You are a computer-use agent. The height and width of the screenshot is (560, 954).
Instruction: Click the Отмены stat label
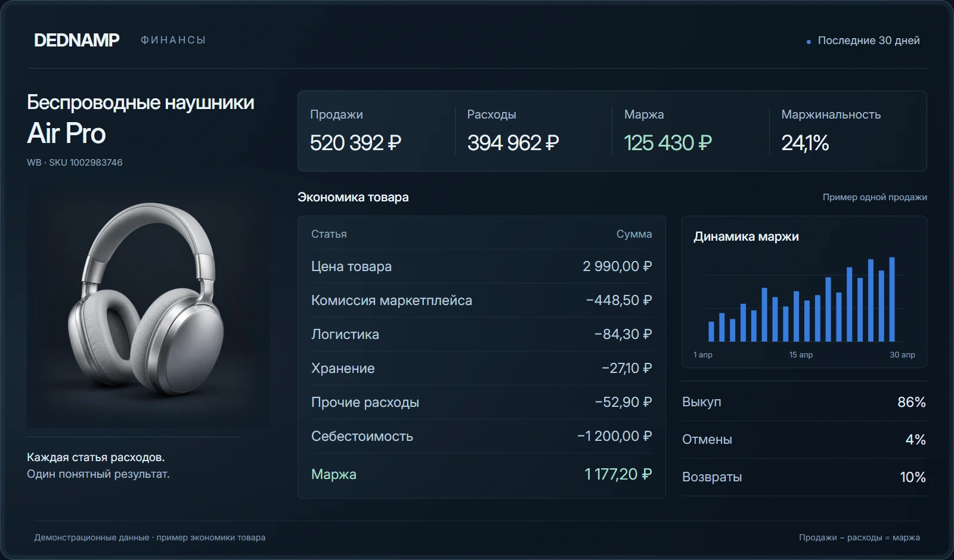[707, 440]
